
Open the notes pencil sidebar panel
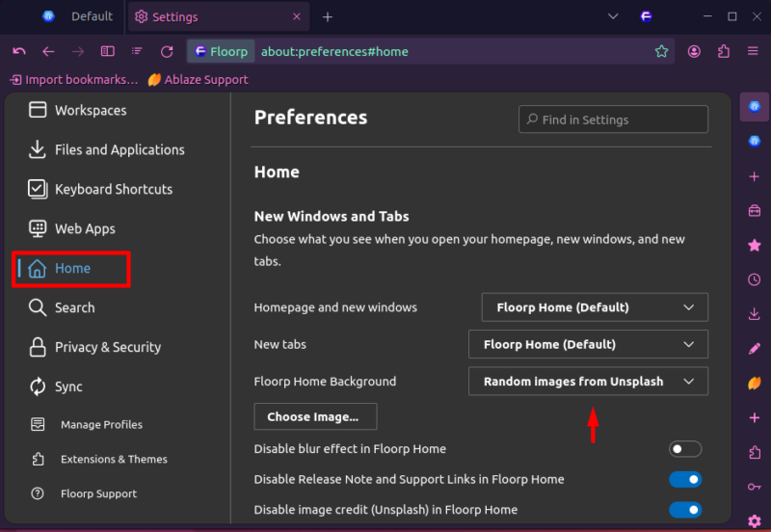pos(755,349)
